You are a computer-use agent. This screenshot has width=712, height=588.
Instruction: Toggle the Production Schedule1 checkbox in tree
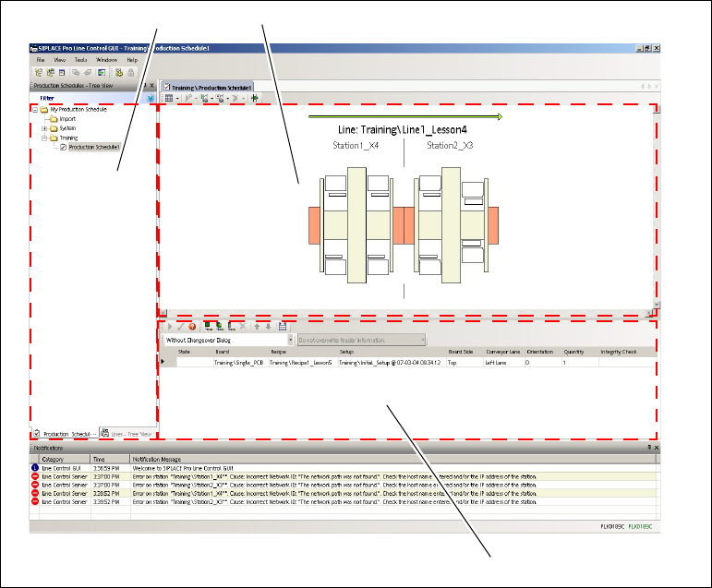pyautogui.click(x=63, y=147)
